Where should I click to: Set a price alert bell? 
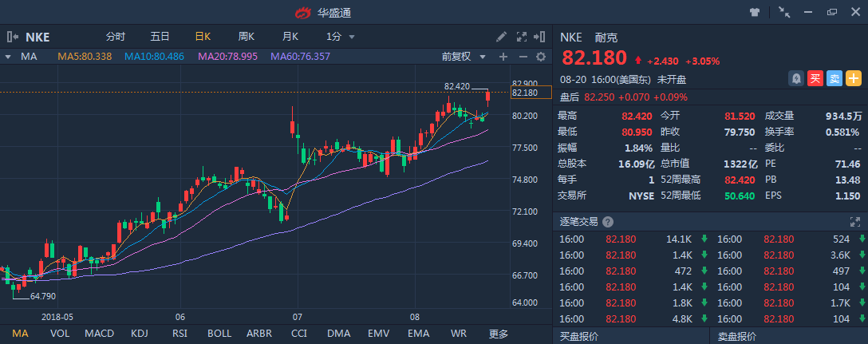click(796, 79)
